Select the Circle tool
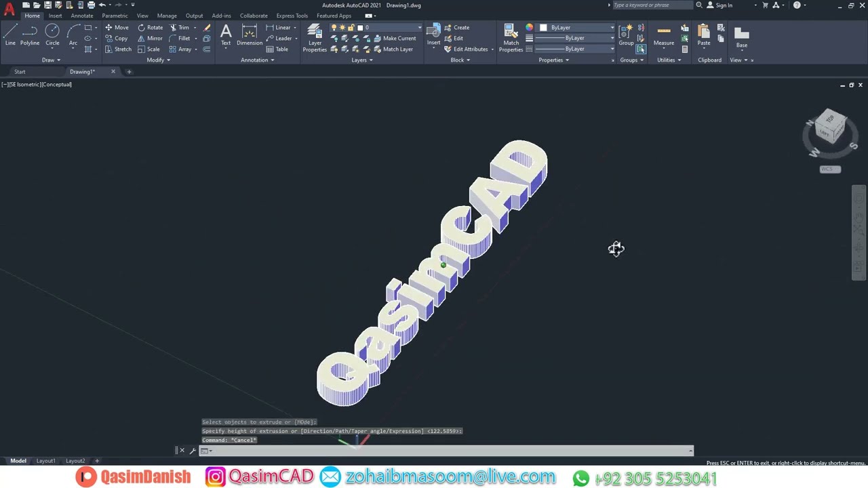This screenshot has height=488, width=868. (x=52, y=35)
